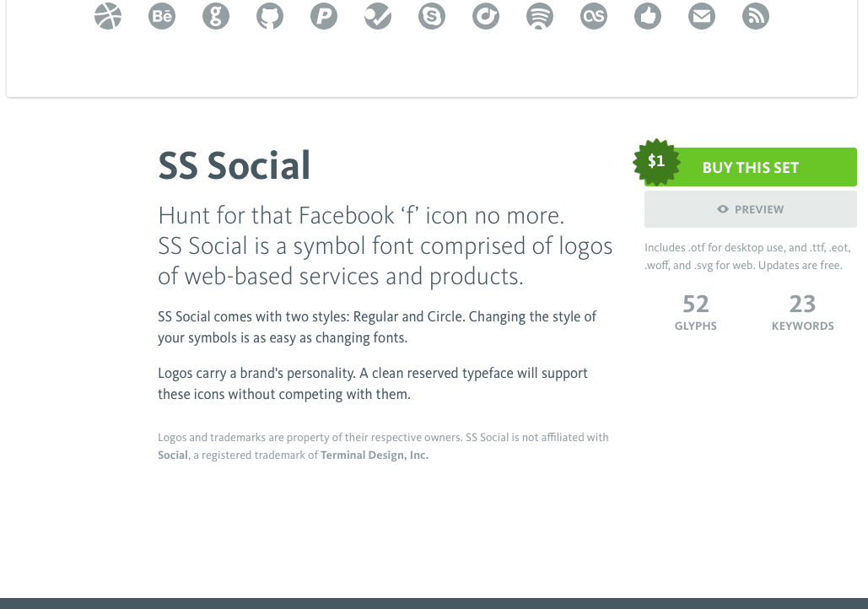Image resolution: width=868 pixels, height=609 pixels.
Task: Select the Behance circle icon
Action: [162, 16]
